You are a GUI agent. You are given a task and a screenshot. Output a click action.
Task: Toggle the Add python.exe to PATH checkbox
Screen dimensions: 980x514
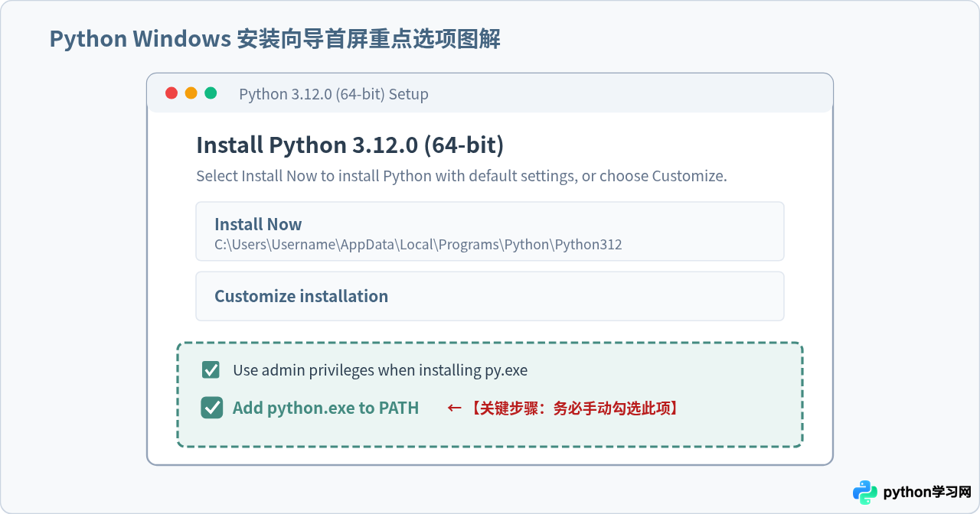tap(212, 408)
